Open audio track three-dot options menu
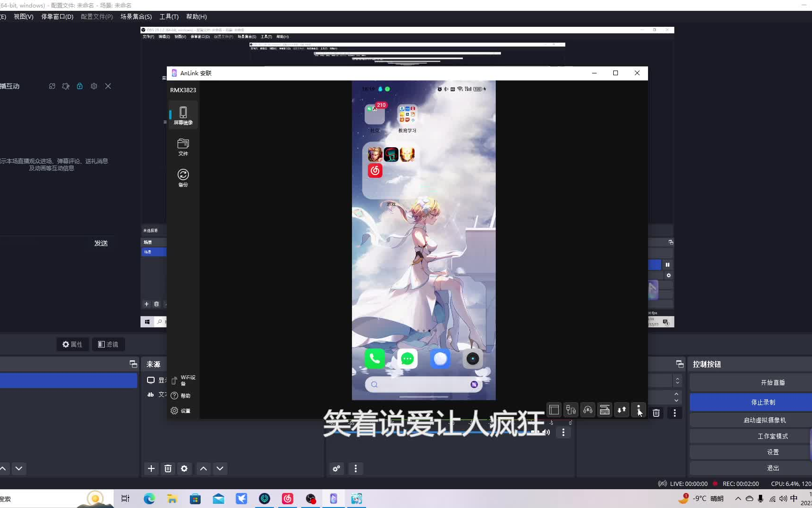Viewport: 812px width, 508px height. click(x=563, y=432)
